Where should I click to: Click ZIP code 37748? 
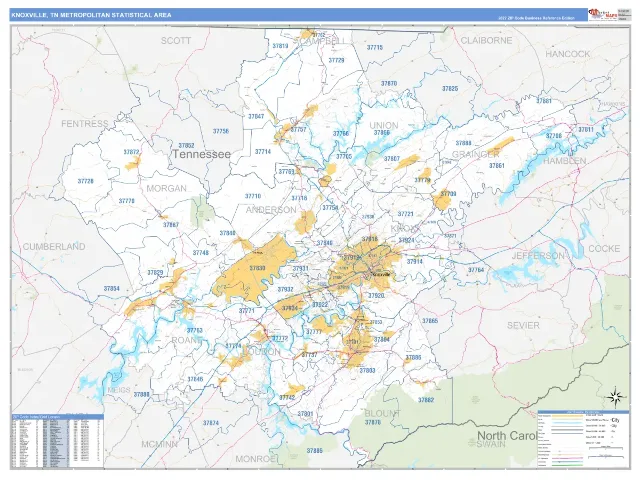[201, 253]
